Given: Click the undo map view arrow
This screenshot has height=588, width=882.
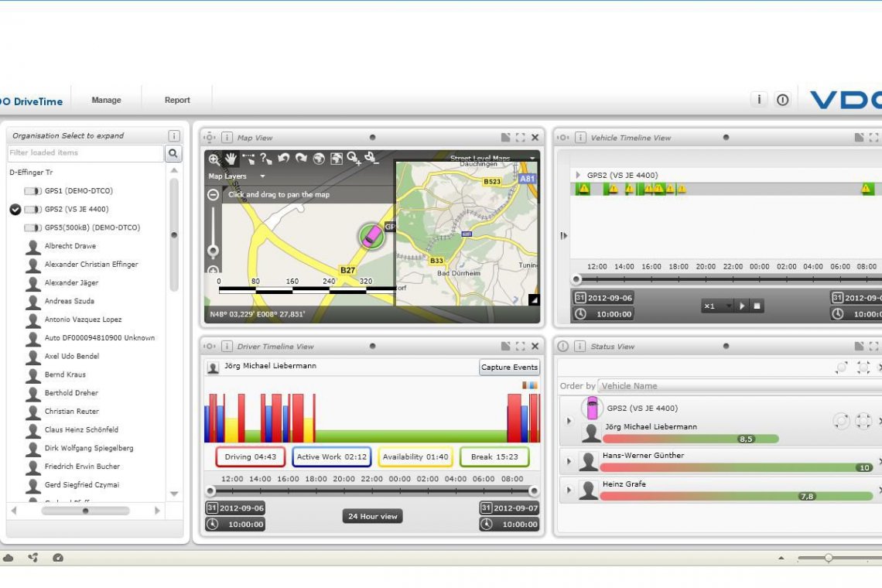Looking at the screenshot, I should 283,159.
